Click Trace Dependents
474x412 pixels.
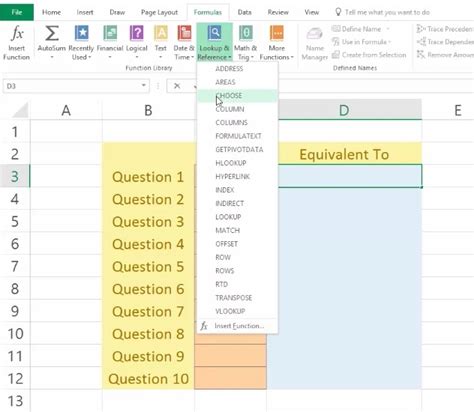[x=445, y=42]
